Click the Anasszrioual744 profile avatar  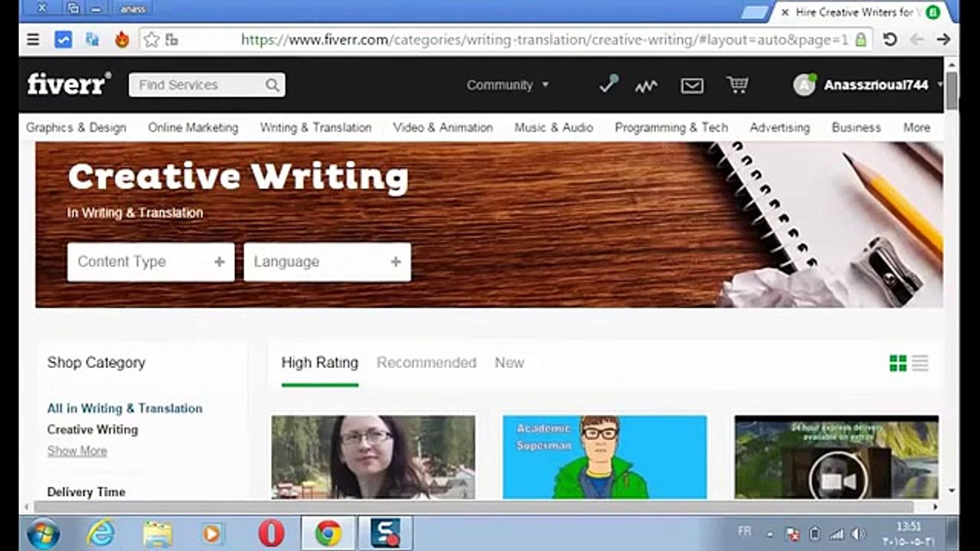805,85
